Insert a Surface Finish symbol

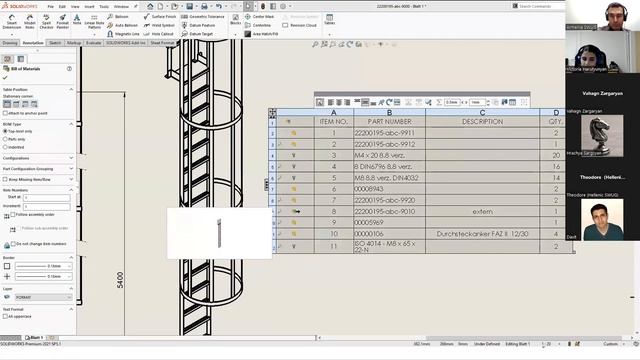[x=160, y=17]
